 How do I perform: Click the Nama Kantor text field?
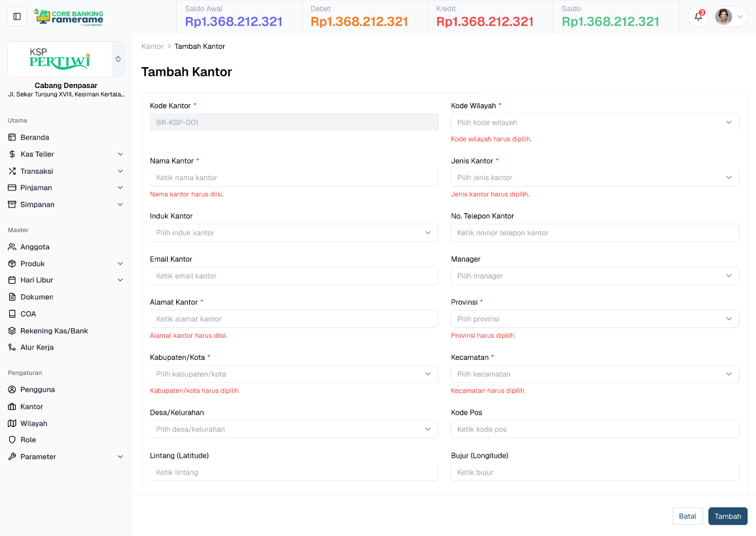(x=294, y=177)
